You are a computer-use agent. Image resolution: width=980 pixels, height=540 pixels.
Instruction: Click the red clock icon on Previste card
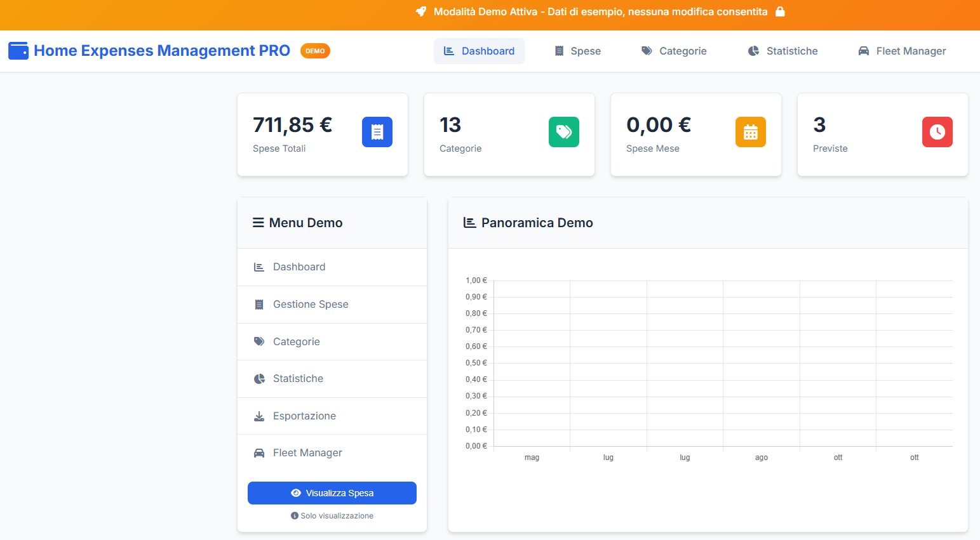pyautogui.click(x=937, y=132)
